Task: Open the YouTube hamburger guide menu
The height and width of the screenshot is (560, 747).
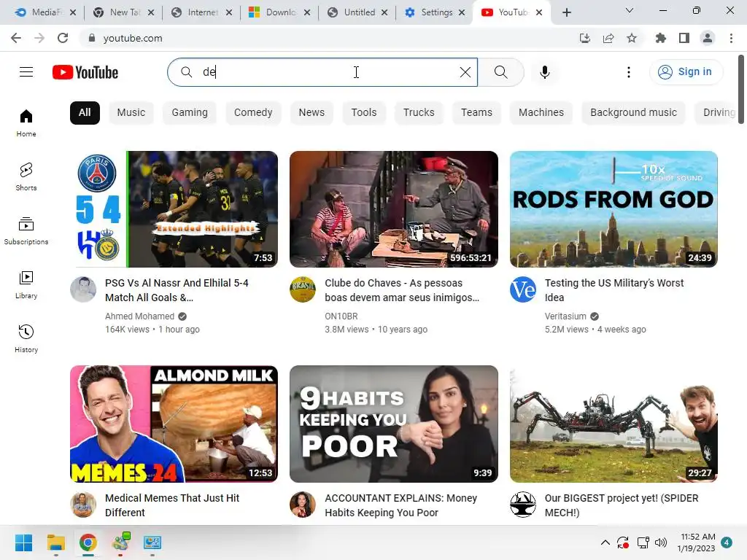Action: click(x=26, y=72)
